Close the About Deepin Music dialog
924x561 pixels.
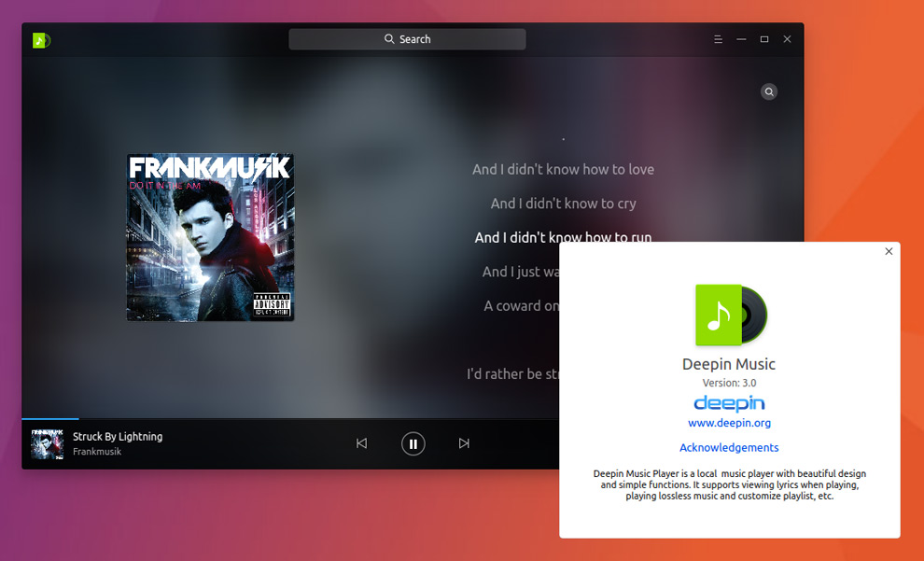889,251
